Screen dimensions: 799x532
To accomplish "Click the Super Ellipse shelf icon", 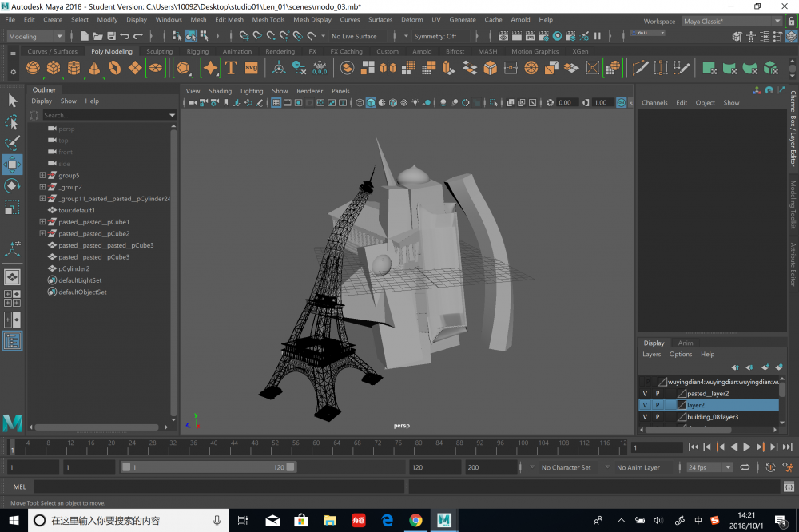I will pos(156,68).
